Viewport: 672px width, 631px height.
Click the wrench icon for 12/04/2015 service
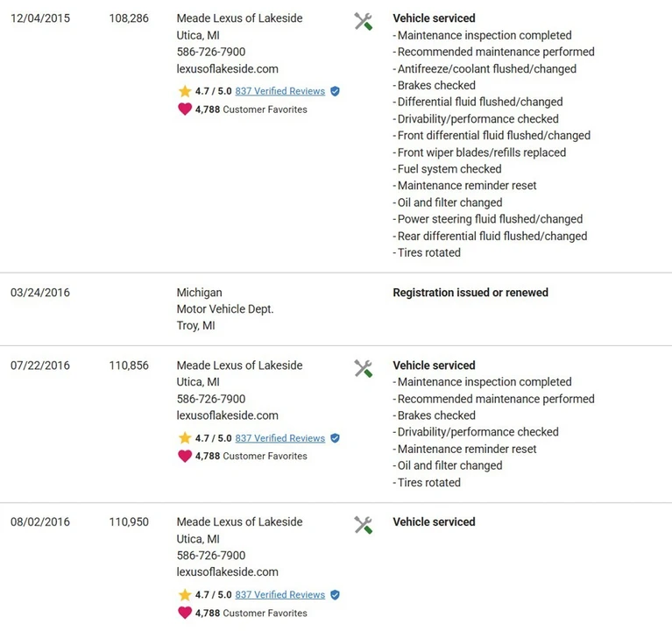[x=363, y=21]
